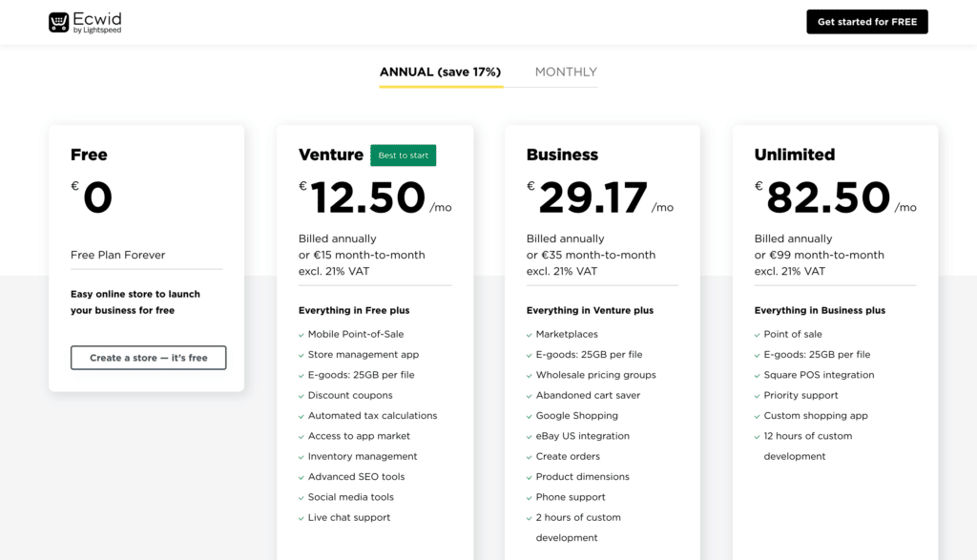Viewport: 977px width, 560px height.
Task: Click the checkmark beside Google Shopping
Action: (529, 417)
